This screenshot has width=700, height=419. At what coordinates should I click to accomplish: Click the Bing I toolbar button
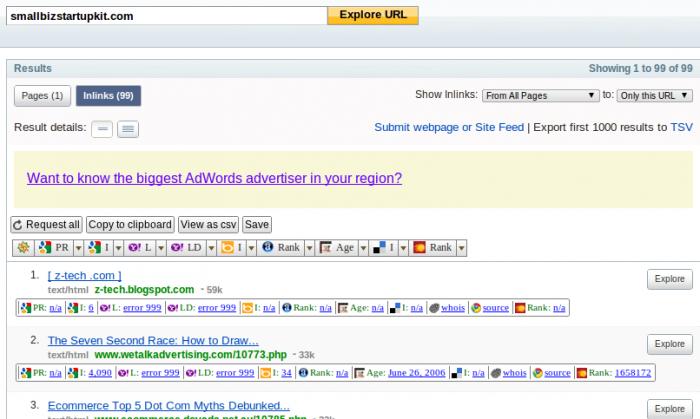click(232, 248)
